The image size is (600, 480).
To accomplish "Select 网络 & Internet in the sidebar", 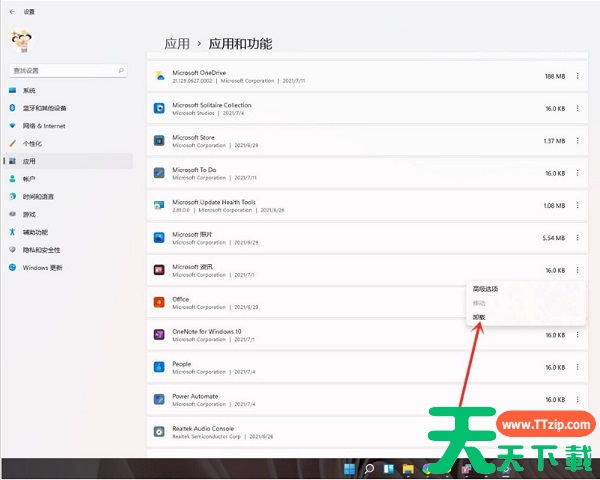I will 68,126.
